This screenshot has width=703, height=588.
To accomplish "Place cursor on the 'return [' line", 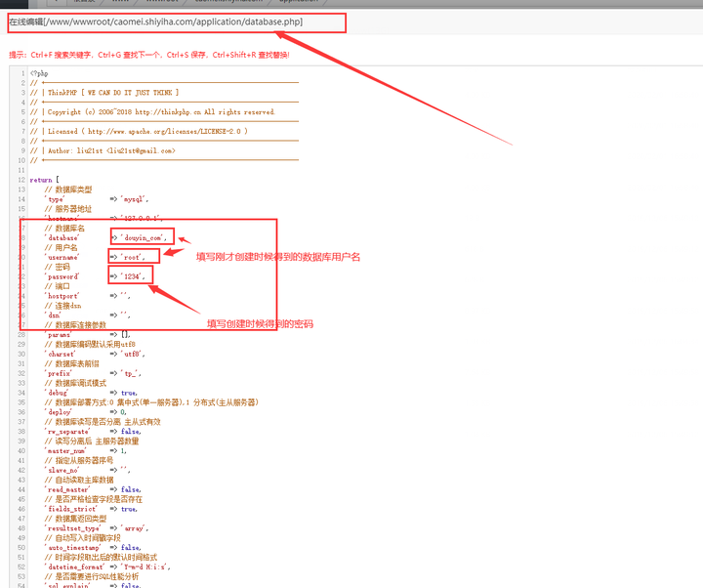I will [x=44, y=180].
